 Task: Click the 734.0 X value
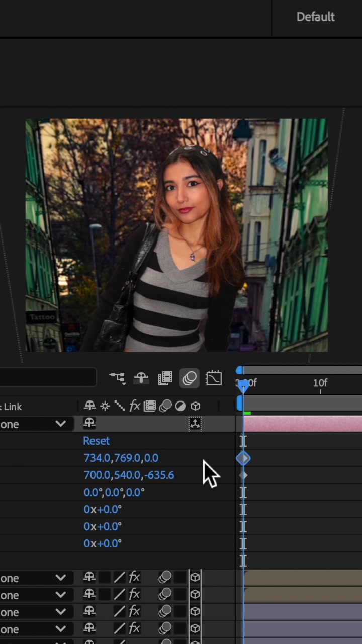97,458
